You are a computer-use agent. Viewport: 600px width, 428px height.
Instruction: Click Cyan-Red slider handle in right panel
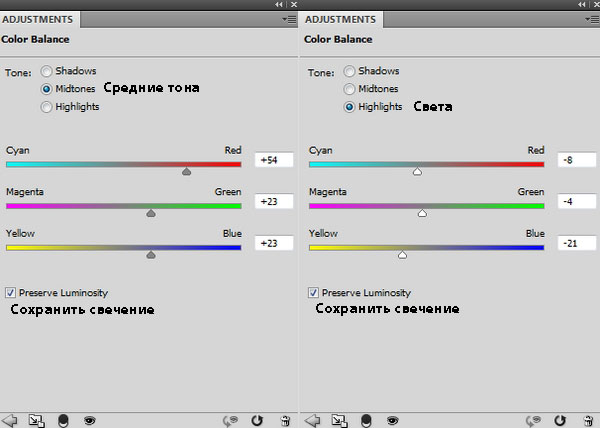[x=417, y=171]
